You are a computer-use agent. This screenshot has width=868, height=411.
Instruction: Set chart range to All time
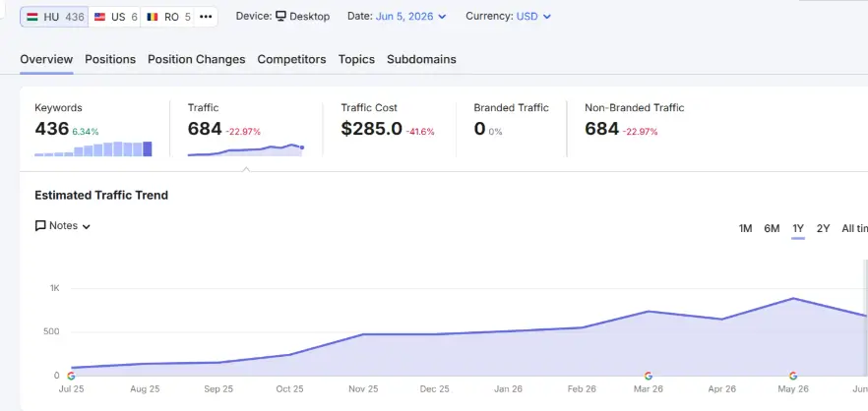tap(854, 228)
